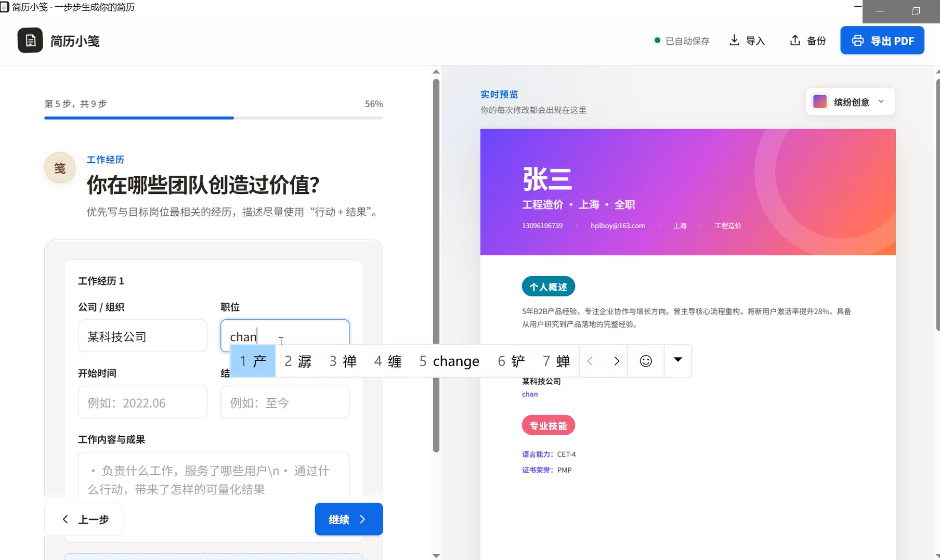The width and height of the screenshot is (940, 560).
Task: Go to next IME candidate page
Action: point(617,361)
